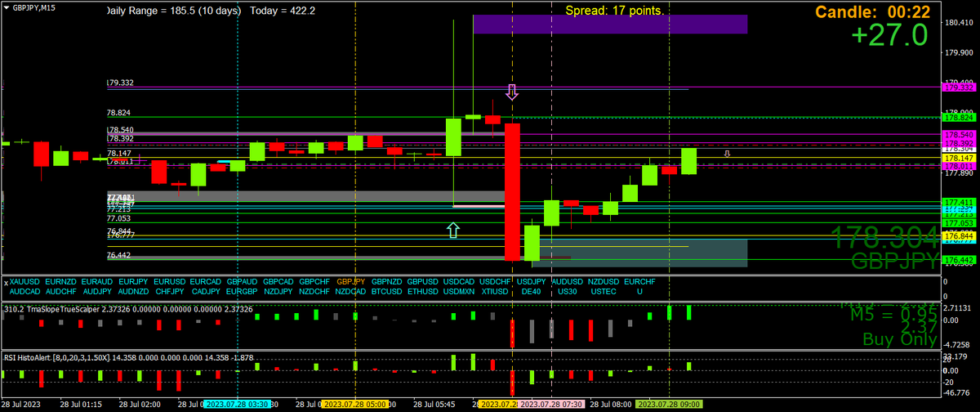Click the small orange arrow near 178.147

click(x=728, y=153)
